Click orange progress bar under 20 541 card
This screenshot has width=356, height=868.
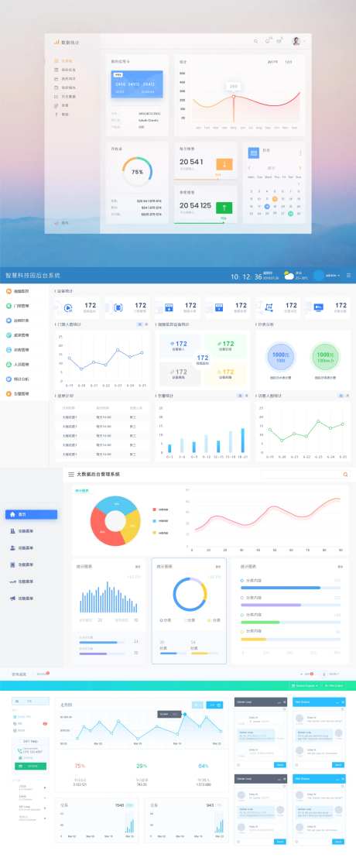(x=197, y=178)
